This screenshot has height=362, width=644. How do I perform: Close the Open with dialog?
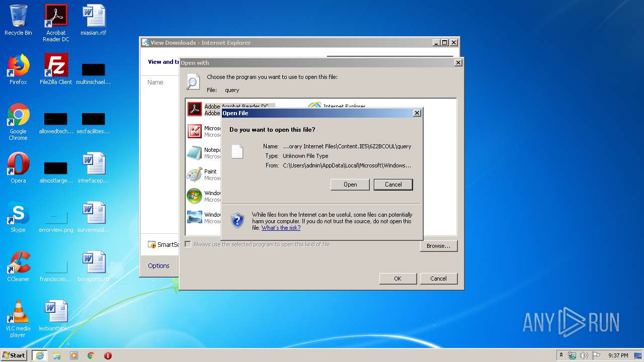click(458, 63)
